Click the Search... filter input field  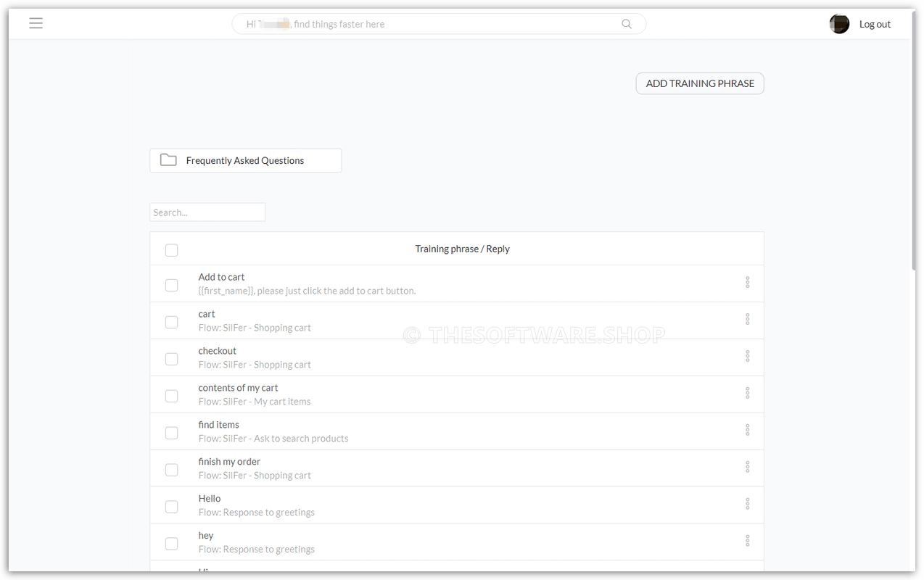[207, 212]
